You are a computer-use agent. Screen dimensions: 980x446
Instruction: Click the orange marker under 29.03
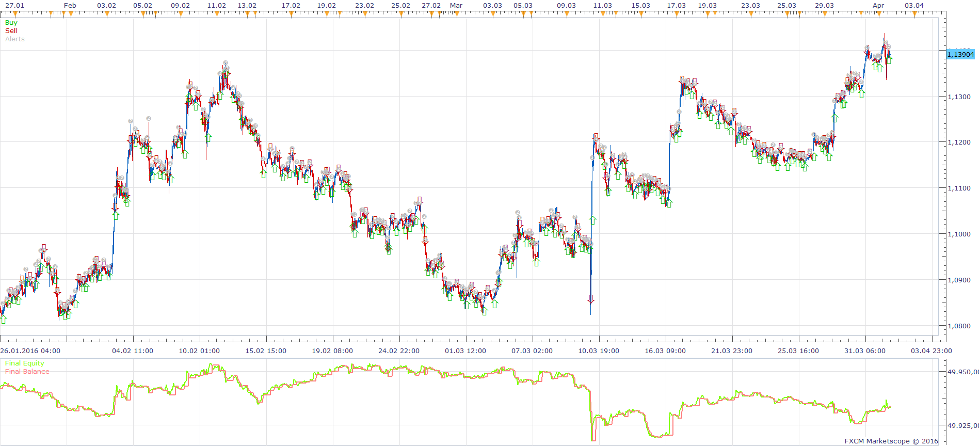coord(825,14)
